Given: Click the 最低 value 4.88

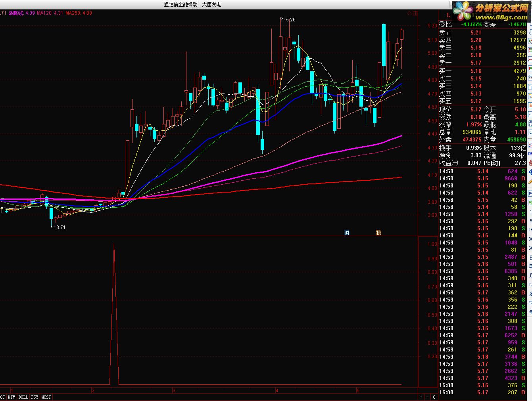Looking at the screenshot, I should coord(520,124).
